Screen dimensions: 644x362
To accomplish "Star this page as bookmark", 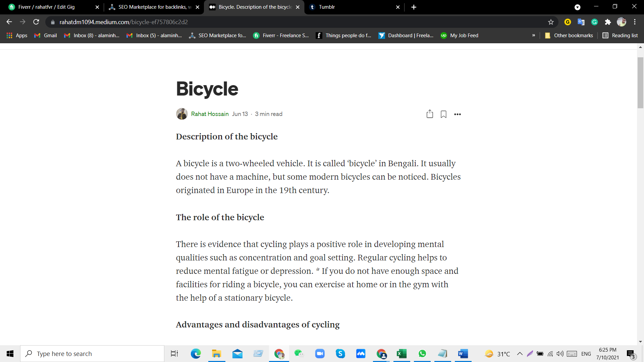I will (551, 22).
